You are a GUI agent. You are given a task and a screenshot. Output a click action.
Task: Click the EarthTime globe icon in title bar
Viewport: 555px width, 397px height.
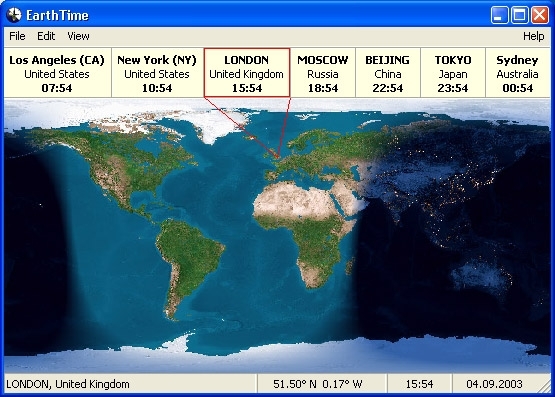pyautogui.click(x=14, y=15)
